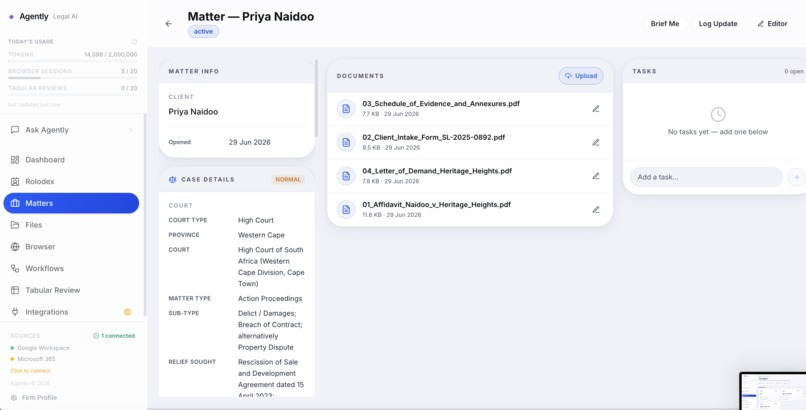
Task: Click the Firm Profile gear icon
Action: click(14, 398)
